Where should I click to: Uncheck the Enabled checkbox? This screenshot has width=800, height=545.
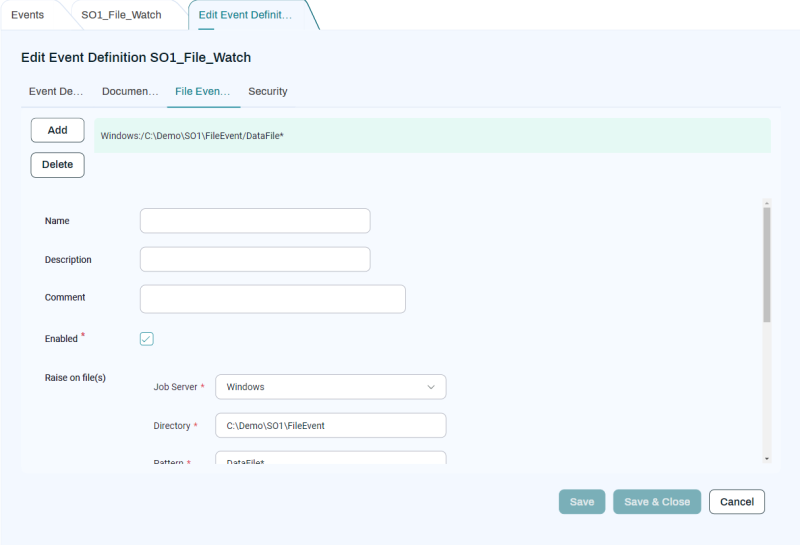[x=147, y=339]
